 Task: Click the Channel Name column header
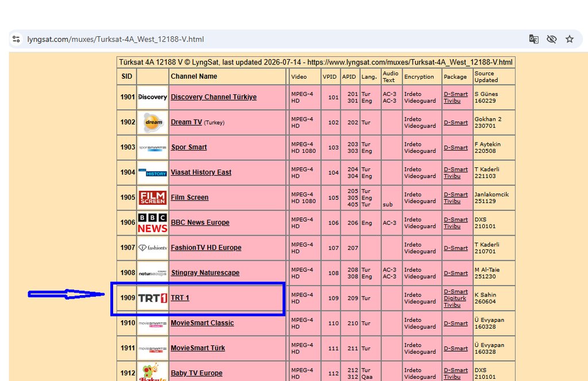tap(227, 76)
